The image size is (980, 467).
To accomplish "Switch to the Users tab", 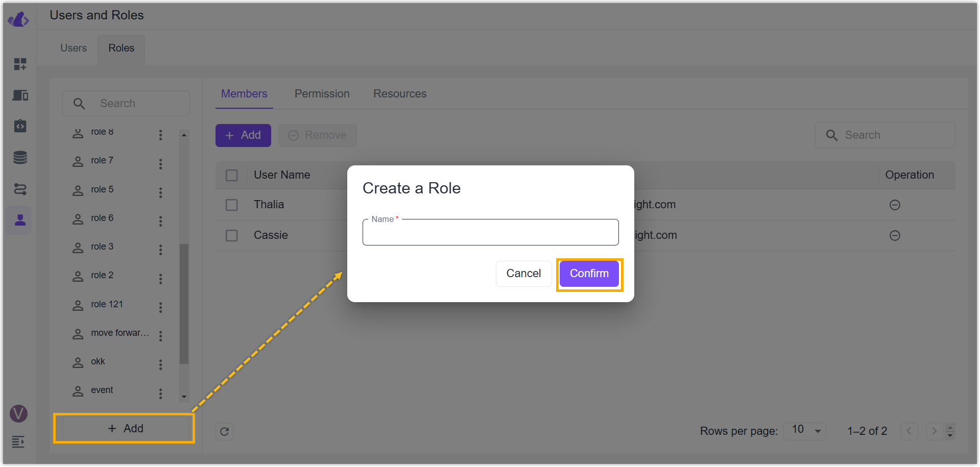I will tap(74, 48).
